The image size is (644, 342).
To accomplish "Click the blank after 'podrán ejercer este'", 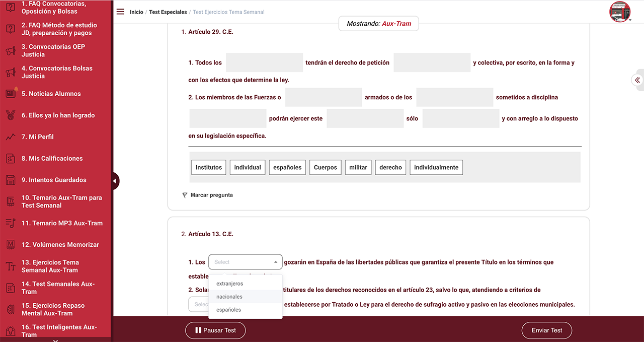I will click(365, 118).
